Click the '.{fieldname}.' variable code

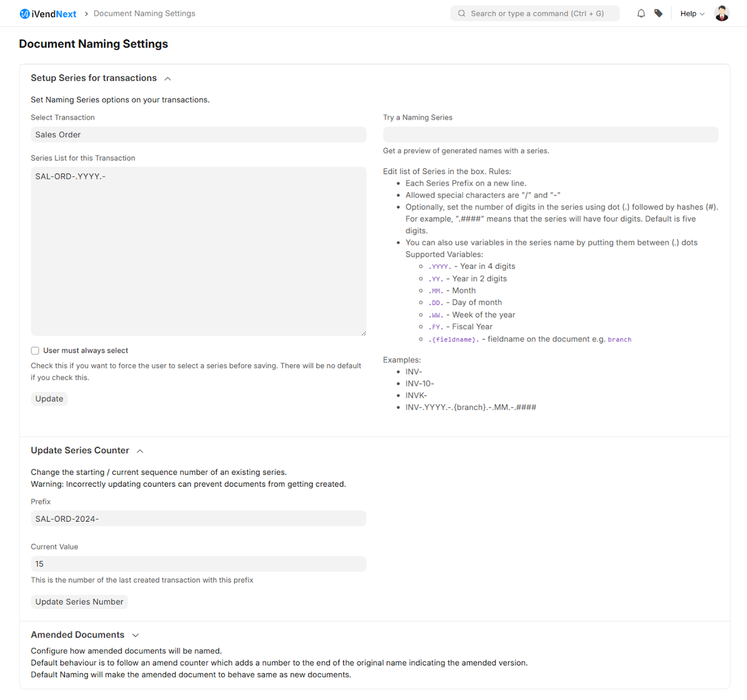(x=453, y=339)
